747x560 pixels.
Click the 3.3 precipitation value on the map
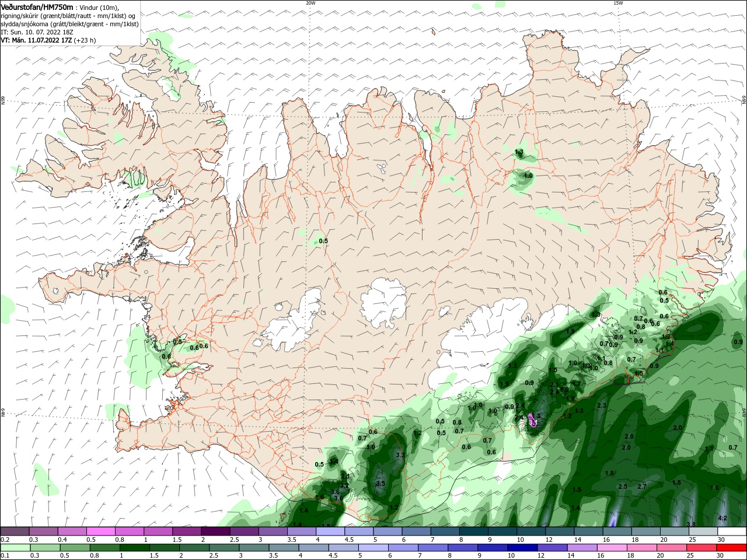[x=400, y=455]
